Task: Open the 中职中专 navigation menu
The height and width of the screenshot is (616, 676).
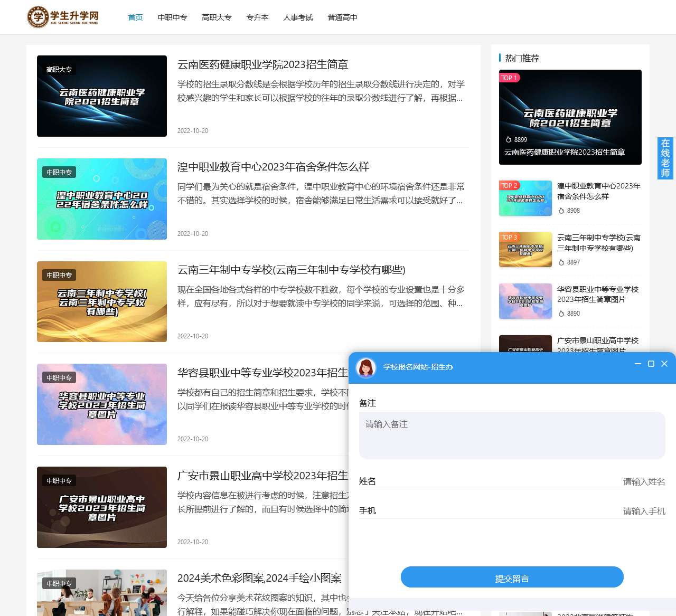Action: coord(172,17)
